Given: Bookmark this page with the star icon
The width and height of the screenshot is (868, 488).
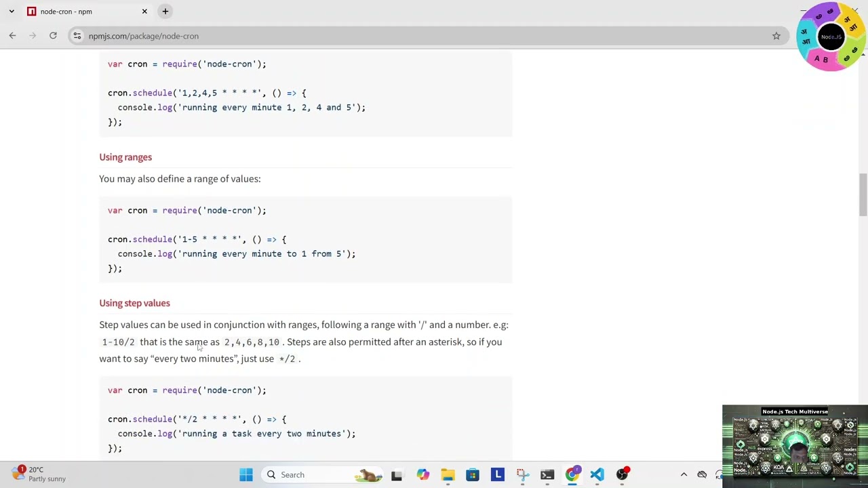Looking at the screenshot, I should 776,36.
